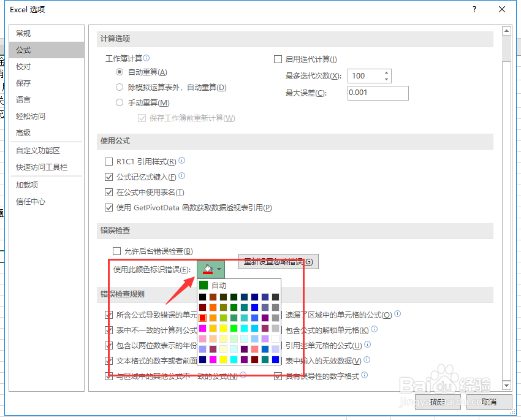The width and height of the screenshot is (521, 420).
Task: Click info icon after 遗漏了区域中的单元格的公式
Action: pos(397,313)
